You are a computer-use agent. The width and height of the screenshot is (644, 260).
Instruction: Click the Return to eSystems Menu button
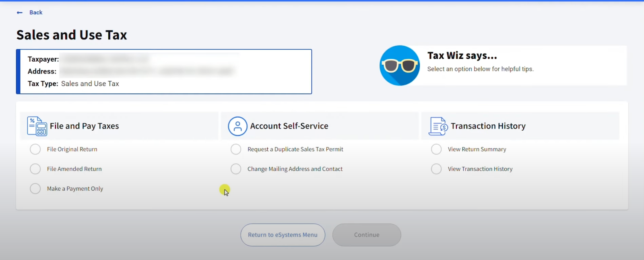pyautogui.click(x=283, y=235)
